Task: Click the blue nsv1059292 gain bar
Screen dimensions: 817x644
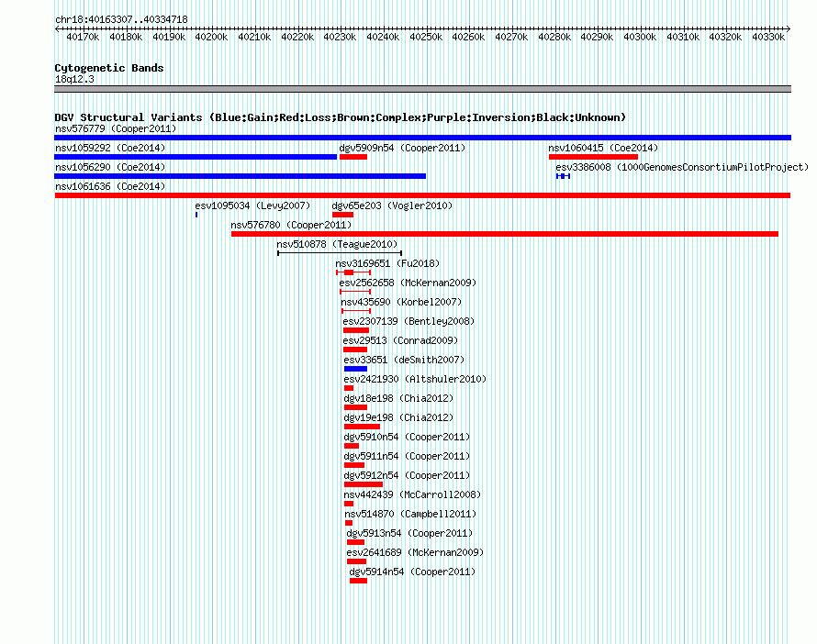Action: [196, 157]
